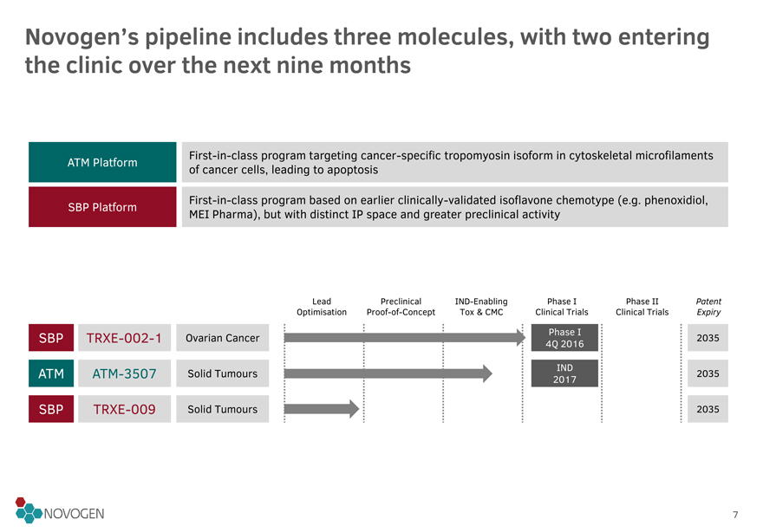
Task: Select the SBP Platform red box
Action: click(102, 207)
